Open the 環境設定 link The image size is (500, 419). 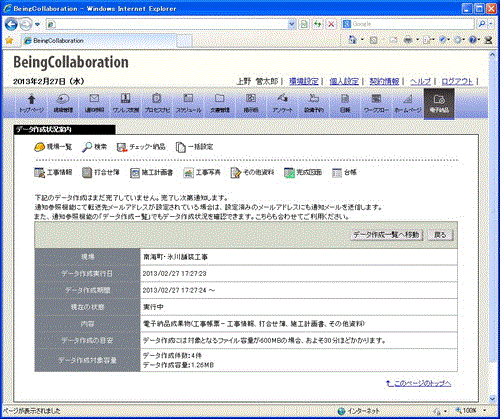pyautogui.click(x=304, y=81)
